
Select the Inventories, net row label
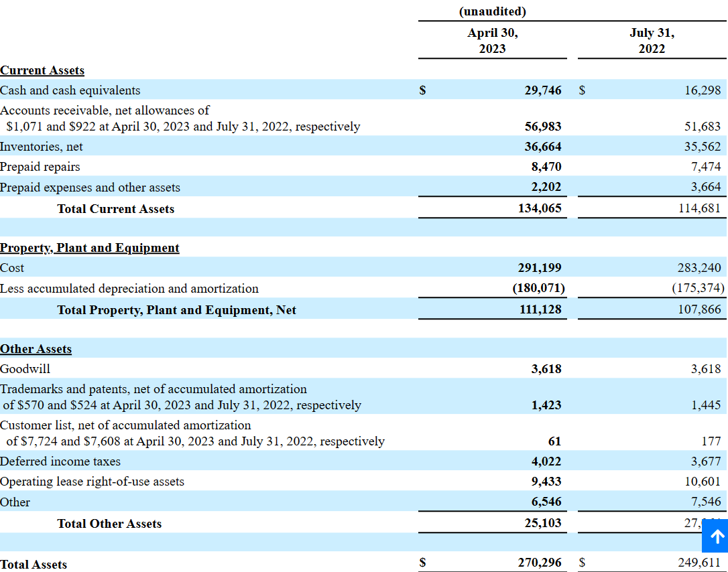[x=42, y=146]
